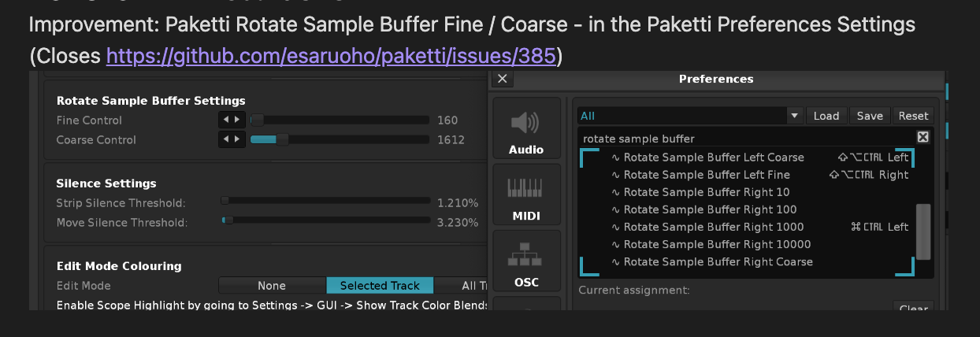Open the OSC preferences section

(x=526, y=261)
